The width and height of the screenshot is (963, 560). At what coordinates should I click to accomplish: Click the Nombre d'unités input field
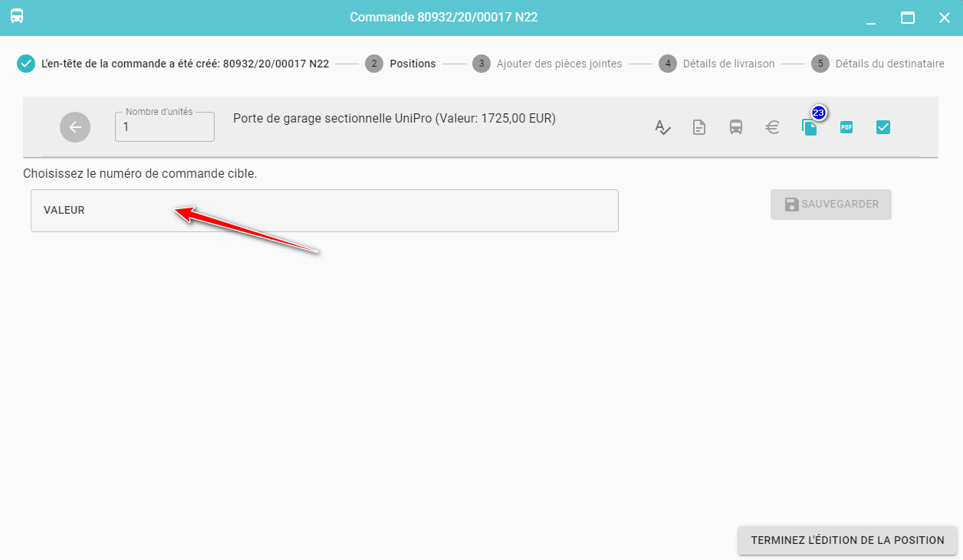165,128
